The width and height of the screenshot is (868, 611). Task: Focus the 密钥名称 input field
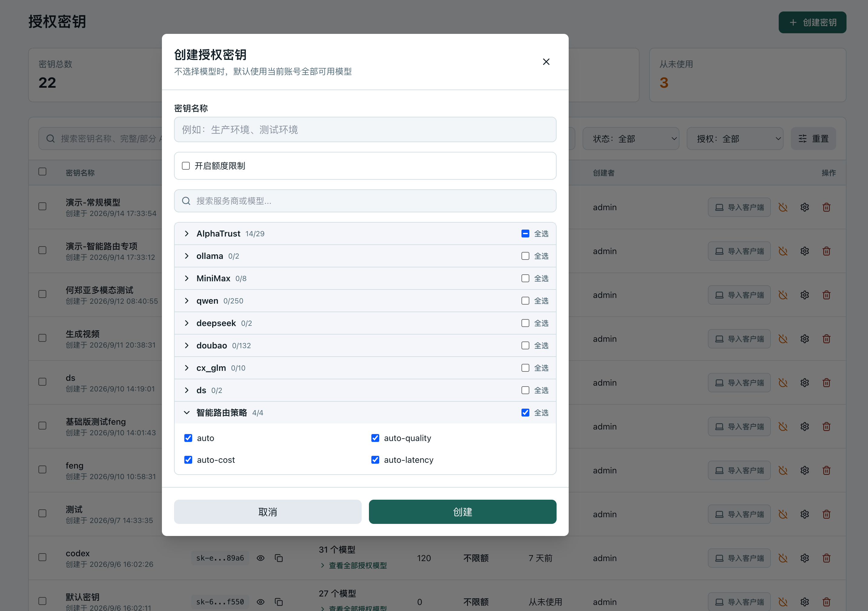coord(365,129)
